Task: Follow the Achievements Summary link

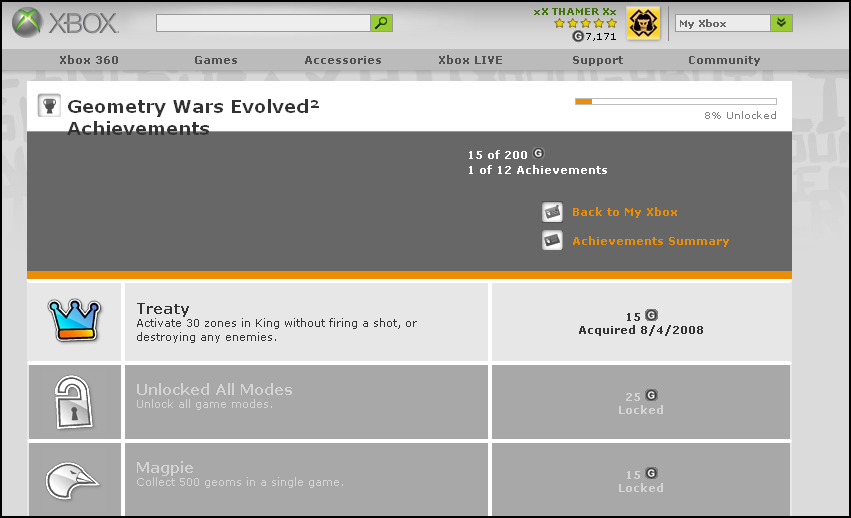Action: [x=651, y=241]
